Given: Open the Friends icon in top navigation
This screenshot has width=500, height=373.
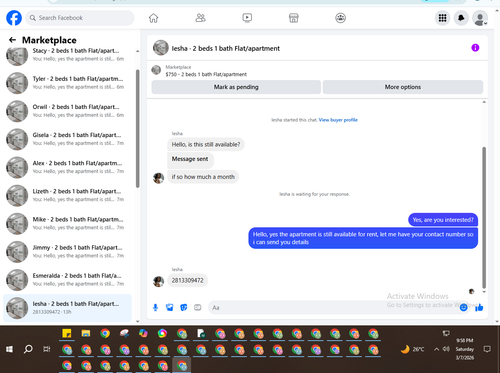Looking at the screenshot, I should (200, 18).
